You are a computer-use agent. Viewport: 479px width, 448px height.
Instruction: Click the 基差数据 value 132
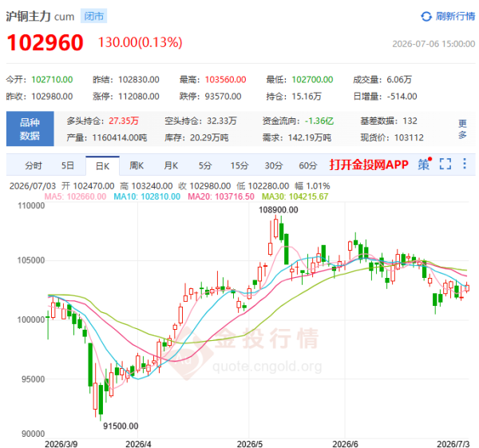pos(410,121)
